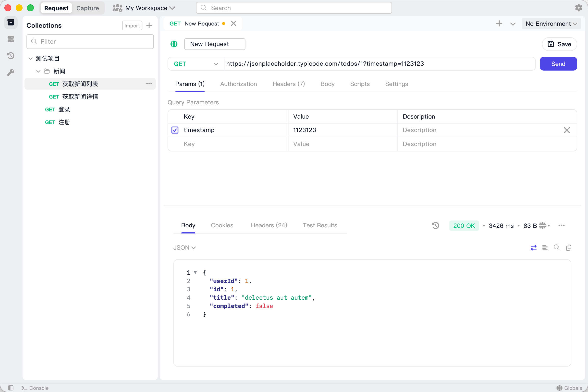Open the request Body tab

point(328,84)
